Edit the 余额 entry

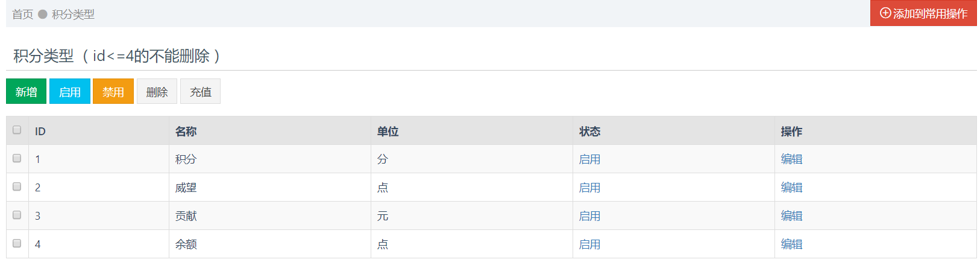pos(791,244)
